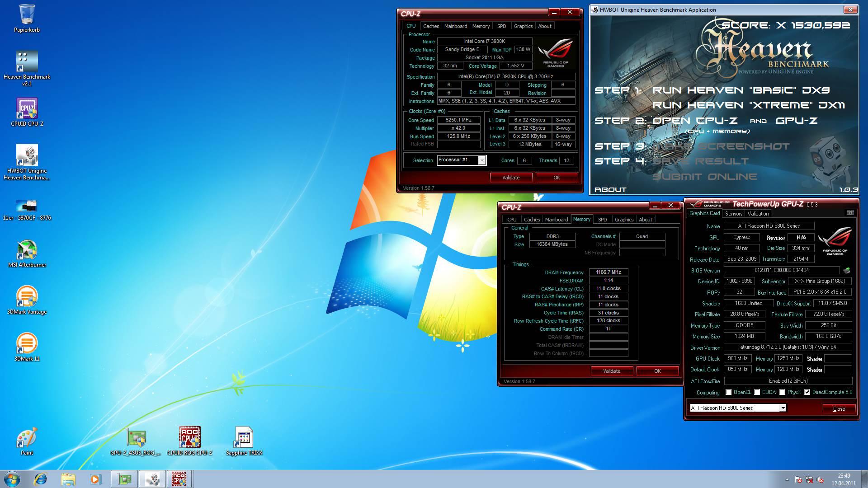The width and height of the screenshot is (868, 488).
Task: Click GPU-Z screenshot camera icon
Action: click(850, 213)
